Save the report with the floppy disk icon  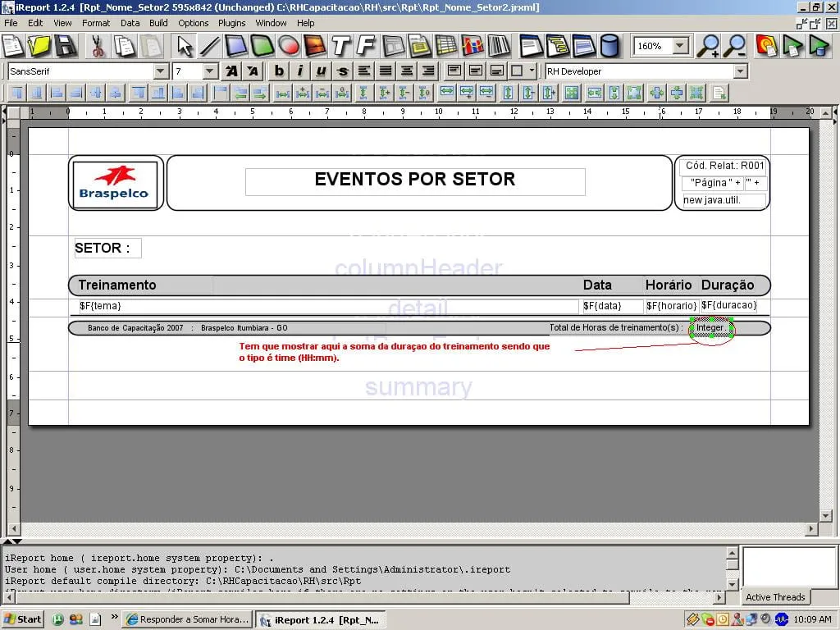(66, 46)
